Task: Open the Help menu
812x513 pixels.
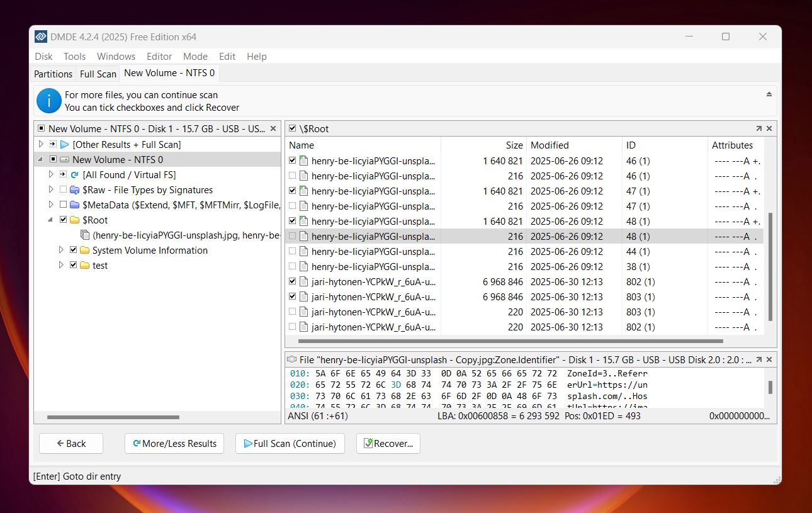Action: (257, 56)
